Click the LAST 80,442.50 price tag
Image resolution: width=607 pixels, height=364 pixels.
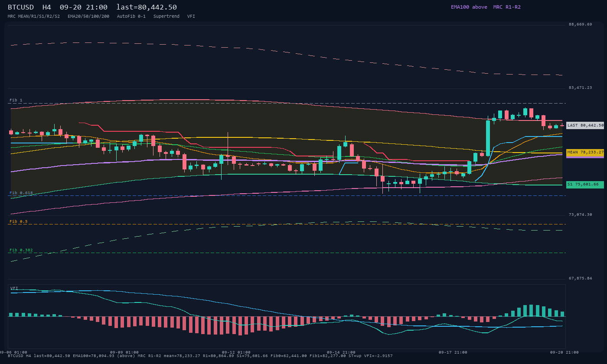[x=585, y=125]
